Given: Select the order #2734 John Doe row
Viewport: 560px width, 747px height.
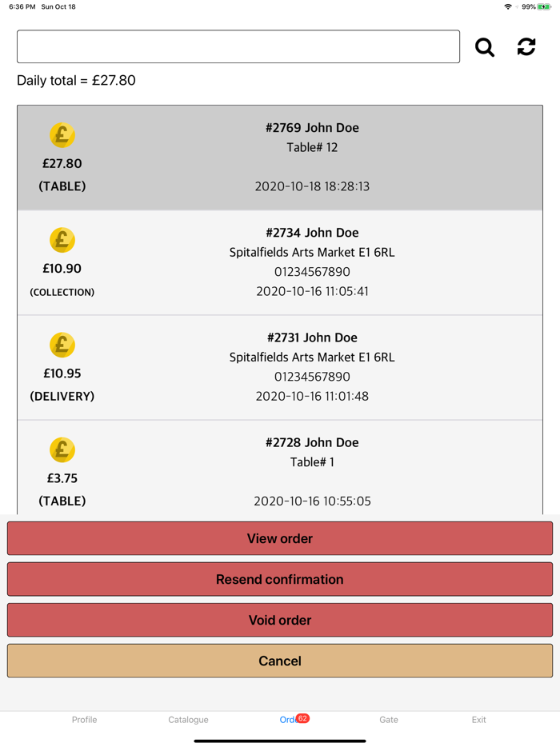Looking at the screenshot, I should pos(312,262).
